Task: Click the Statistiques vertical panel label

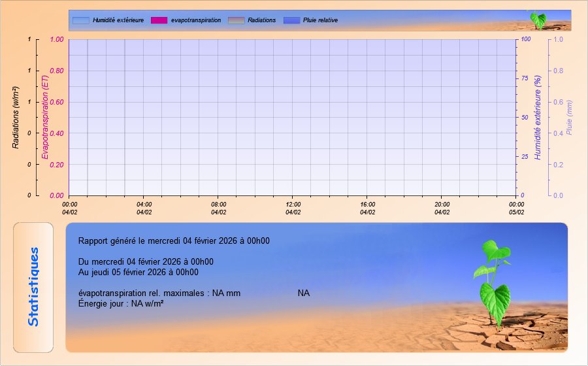Action: coord(33,287)
